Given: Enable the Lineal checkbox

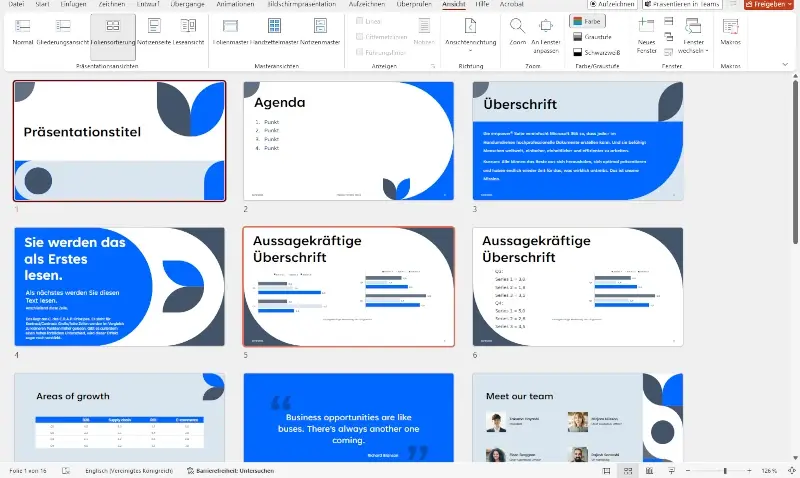Looking at the screenshot, I should [x=358, y=21].
